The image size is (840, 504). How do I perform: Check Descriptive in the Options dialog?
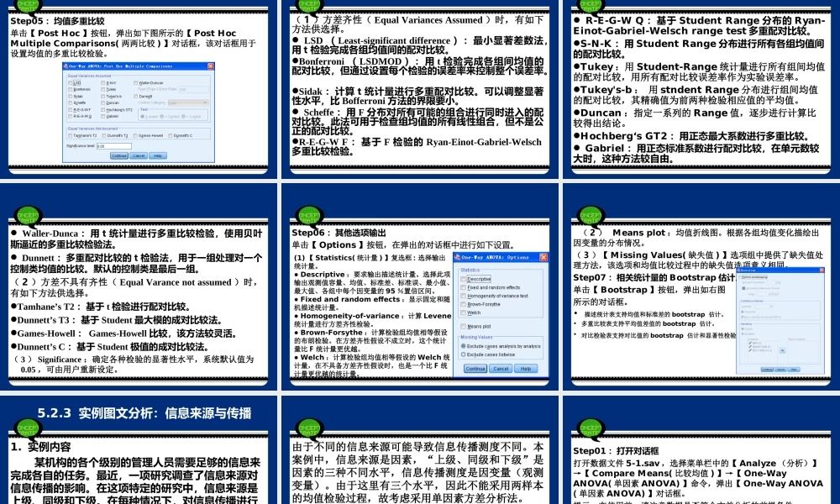click(464, 278)
